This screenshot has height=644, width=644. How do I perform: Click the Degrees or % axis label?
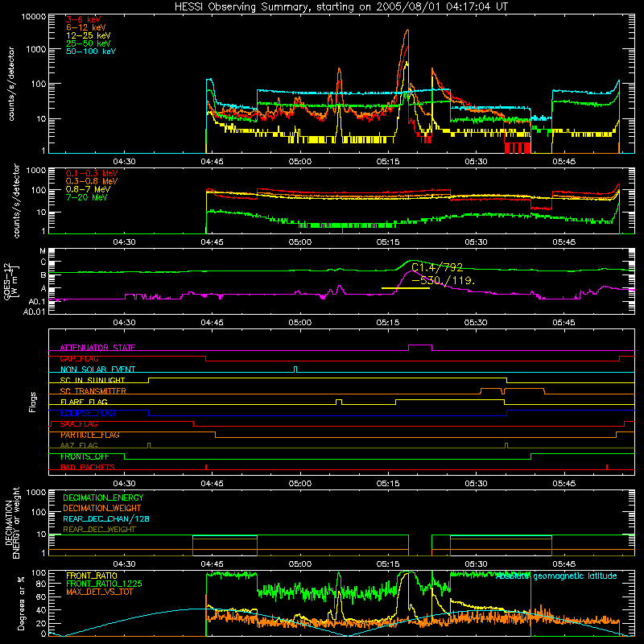21,604
